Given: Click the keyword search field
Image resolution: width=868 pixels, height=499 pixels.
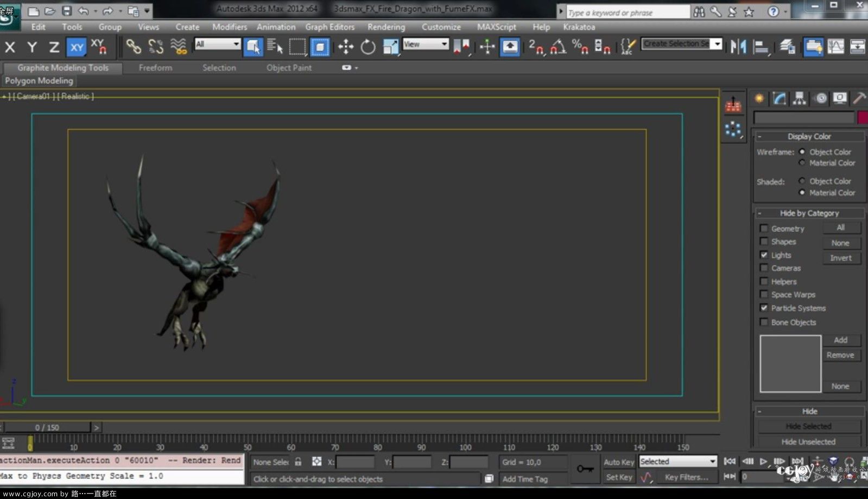Looking at the screenshot, I should [628, 12].
